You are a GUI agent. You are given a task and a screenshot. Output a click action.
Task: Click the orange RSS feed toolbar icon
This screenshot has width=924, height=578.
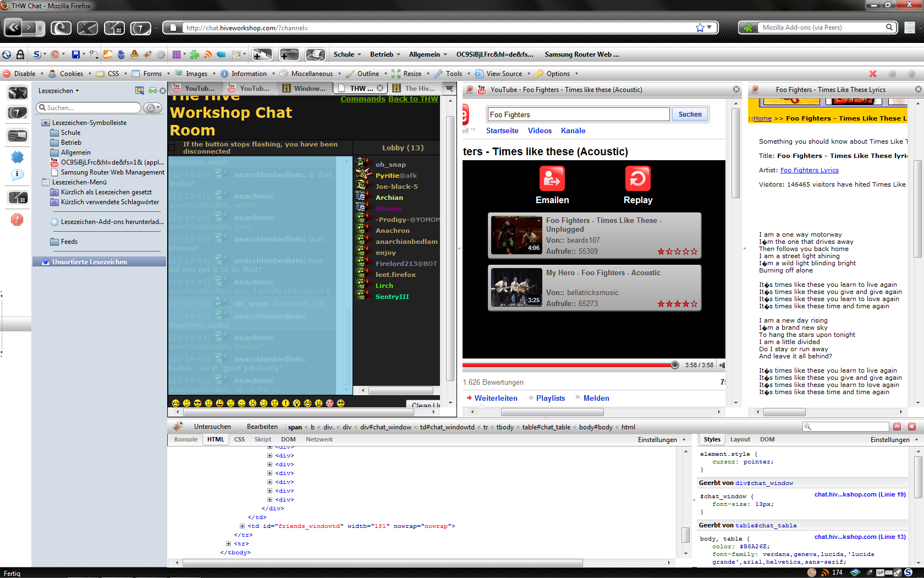coord(208,54)
